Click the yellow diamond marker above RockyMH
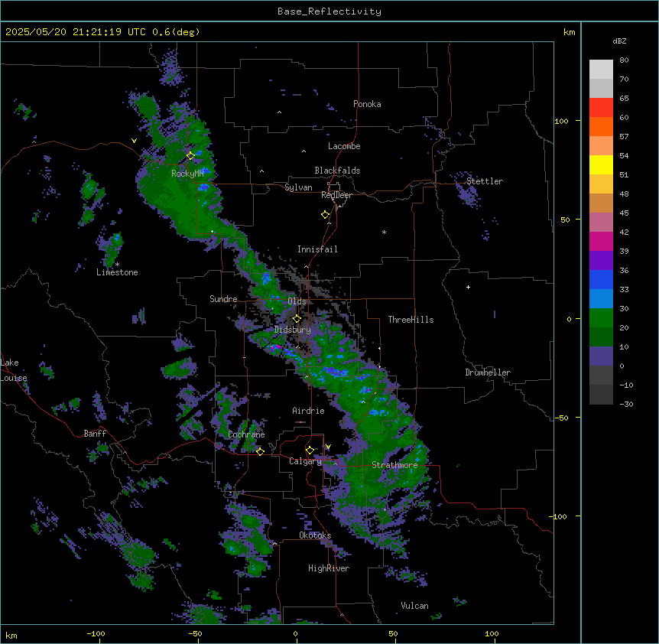The width and height of the screenshot is (659, 644). point(190,156)
